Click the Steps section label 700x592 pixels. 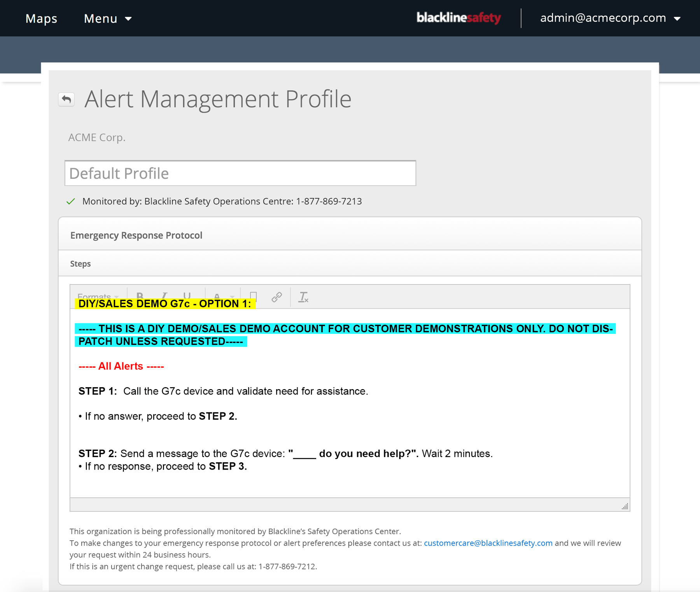[x=80, y=264]
